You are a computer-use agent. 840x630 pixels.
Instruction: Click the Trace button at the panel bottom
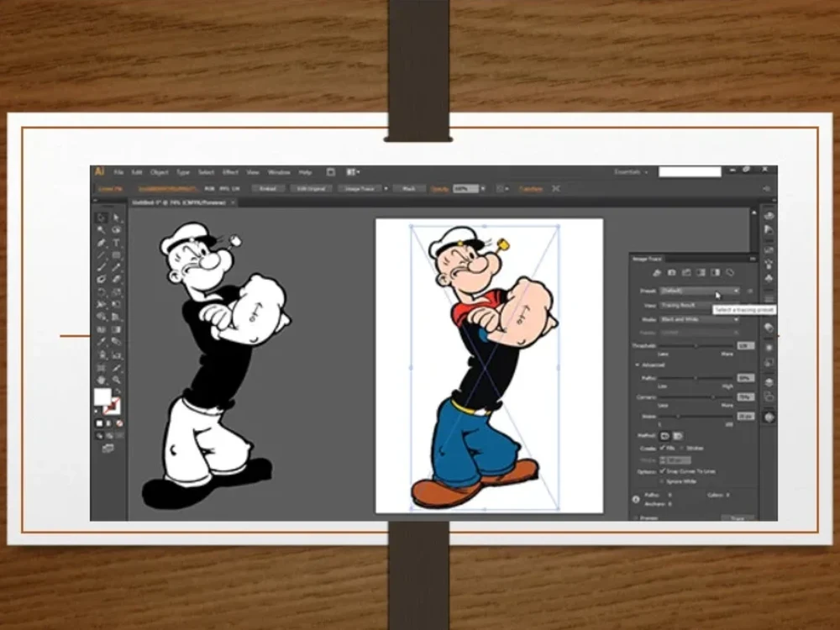pos(738,518)
